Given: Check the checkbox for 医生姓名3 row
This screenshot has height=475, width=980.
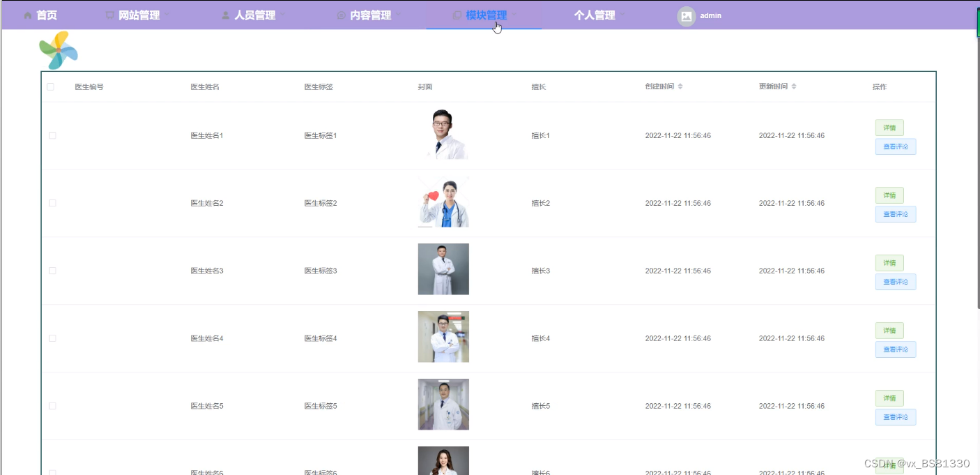Looking at the screenshot, I should point(52,271).
